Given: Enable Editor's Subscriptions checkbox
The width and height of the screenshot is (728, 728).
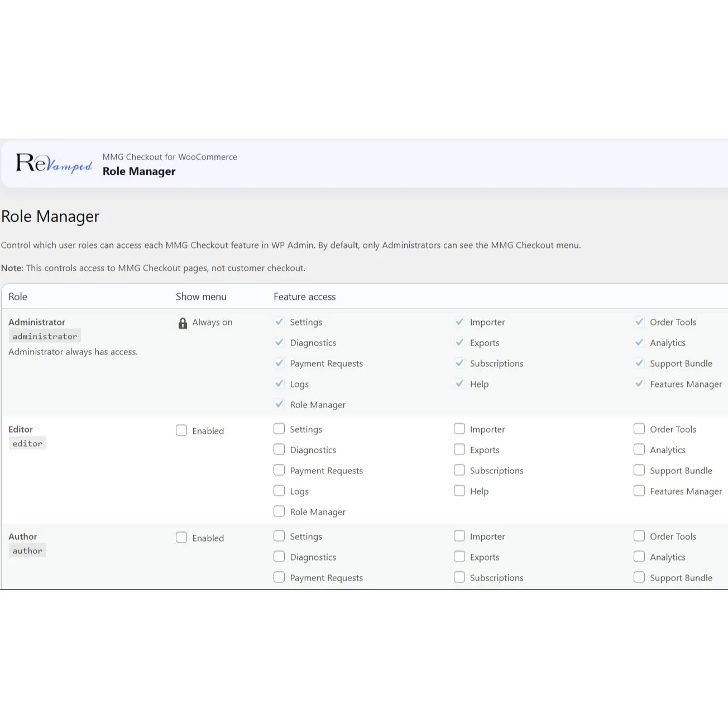Looking at the screenshot, I should (459, 470).
